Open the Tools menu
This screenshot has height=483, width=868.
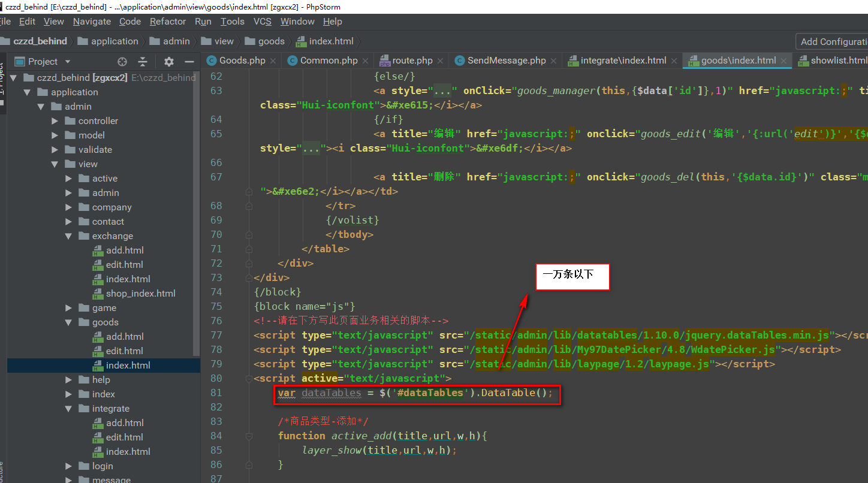point(233,22)
